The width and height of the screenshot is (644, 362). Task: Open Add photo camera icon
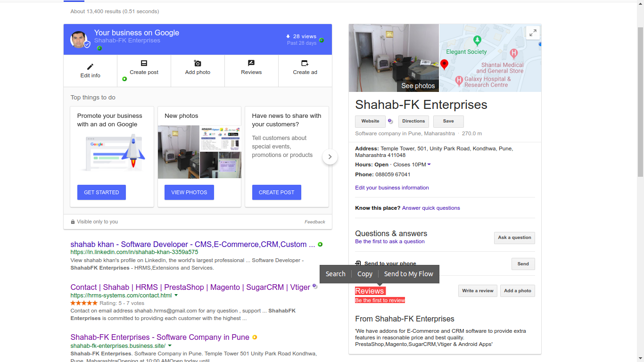[x=198, y=63]
